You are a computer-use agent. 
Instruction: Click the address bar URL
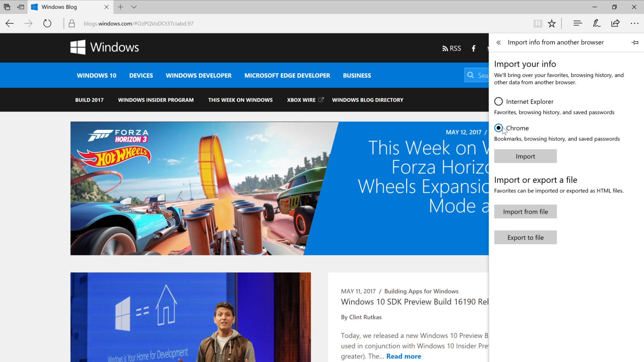click(x=138, y=23)
